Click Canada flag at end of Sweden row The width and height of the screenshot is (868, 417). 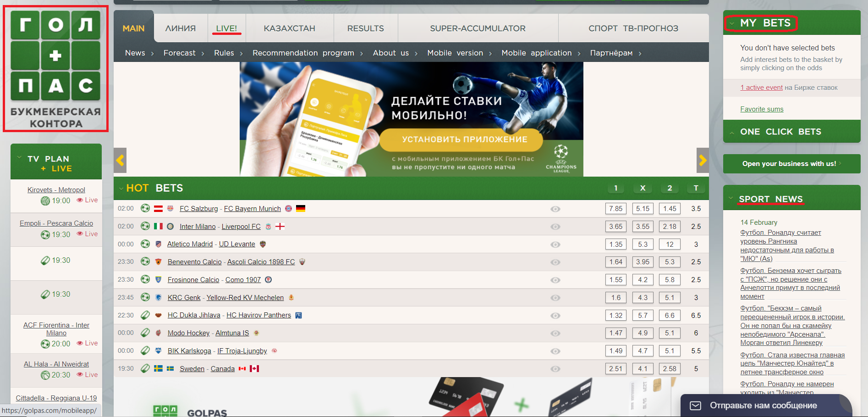point(254,368)
